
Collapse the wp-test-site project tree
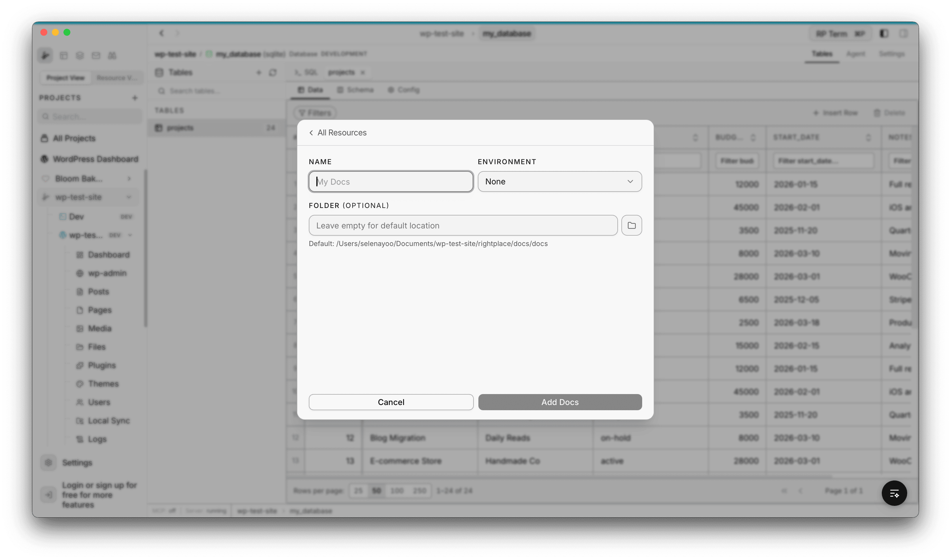pos(129,196)
